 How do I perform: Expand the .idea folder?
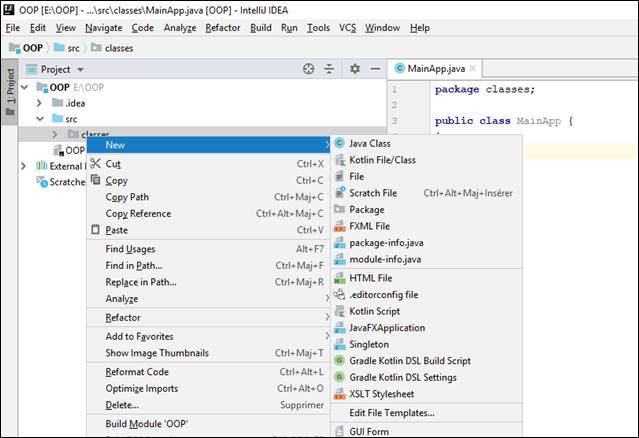39,103
